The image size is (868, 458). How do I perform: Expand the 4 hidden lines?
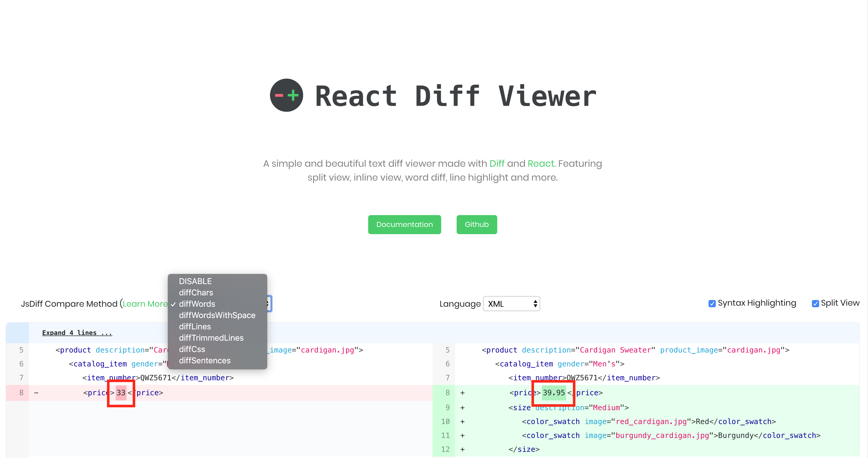[x=77, y=333]
